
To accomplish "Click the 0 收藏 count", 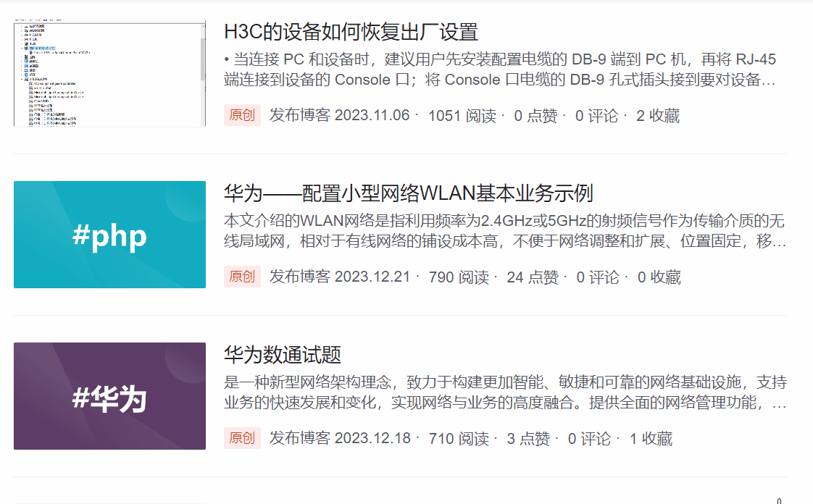I will click(x=659, y=277).
